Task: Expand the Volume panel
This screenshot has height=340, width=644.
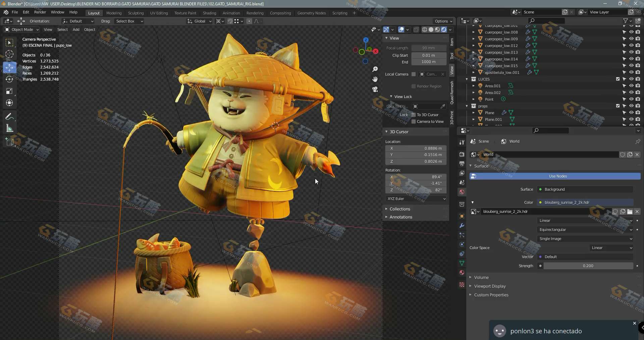Action: (481, 277)
